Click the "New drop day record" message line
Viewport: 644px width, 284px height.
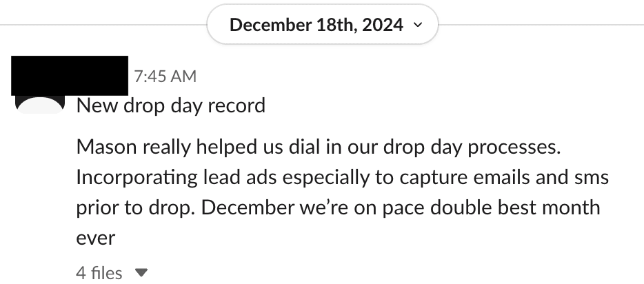(x=171, y=106)
